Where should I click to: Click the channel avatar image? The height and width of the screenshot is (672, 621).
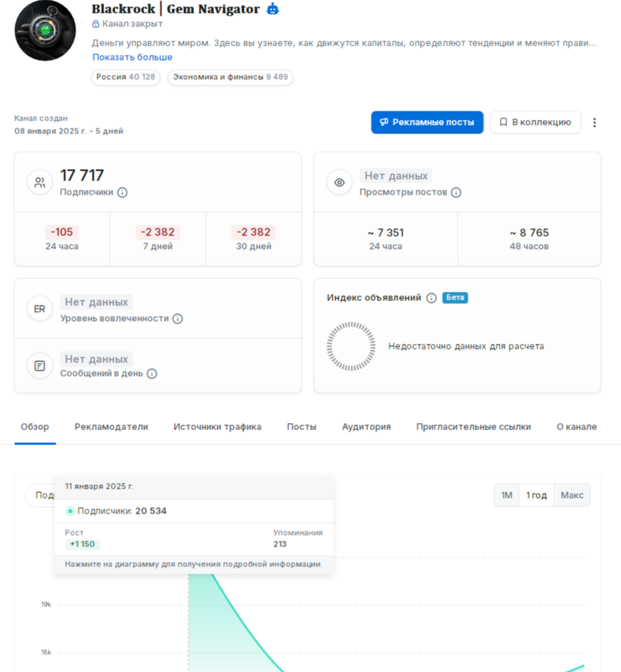pos(45,31)
